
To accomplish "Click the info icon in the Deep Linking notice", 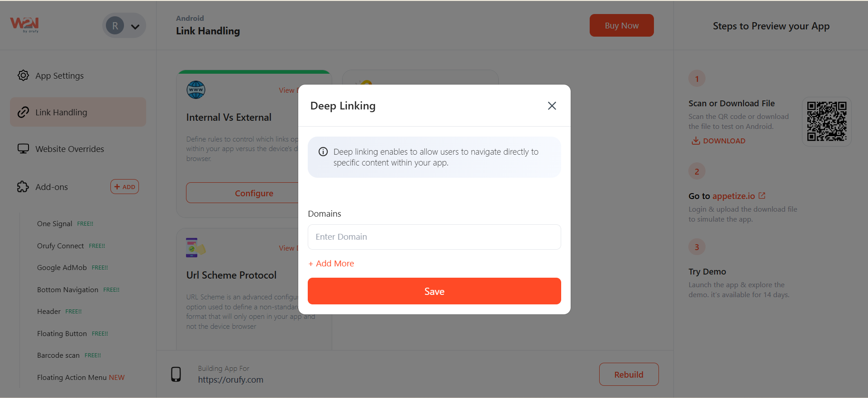I will 323,152.
